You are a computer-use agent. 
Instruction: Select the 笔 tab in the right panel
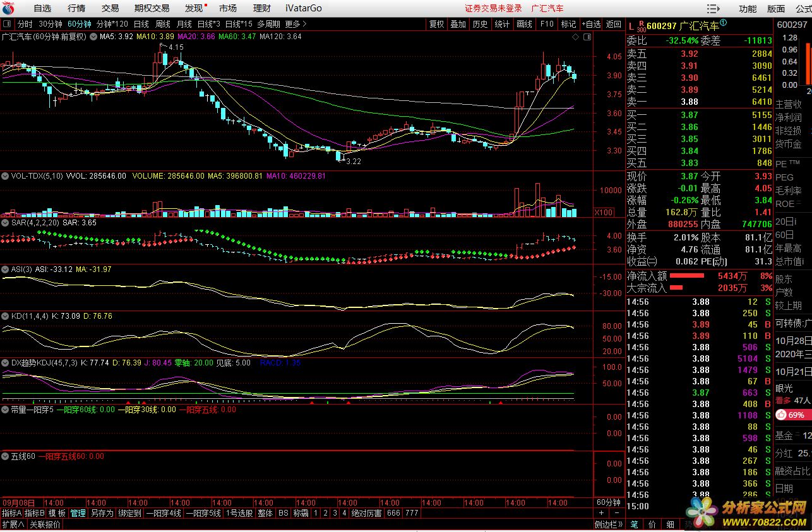pos(633,524)
